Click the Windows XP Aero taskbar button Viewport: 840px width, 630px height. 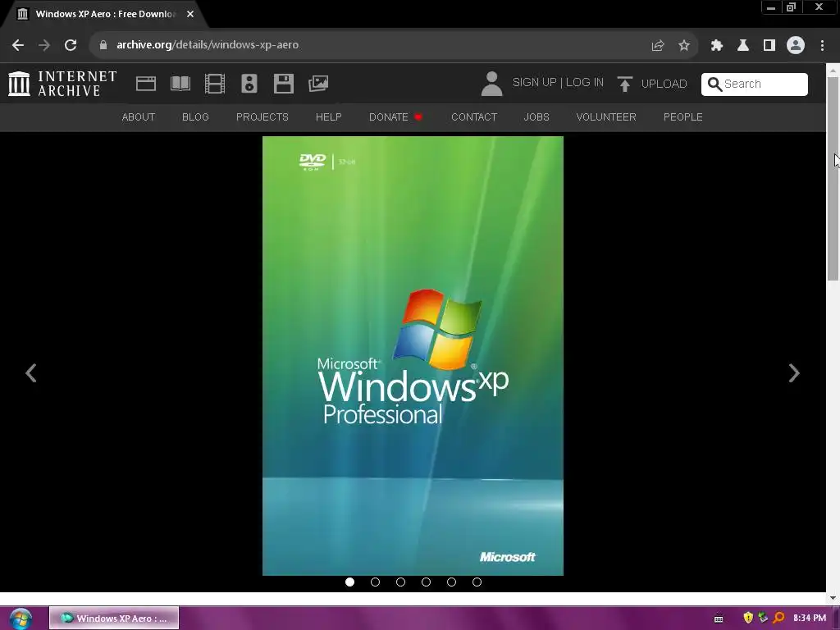click(x=114, y=619)
